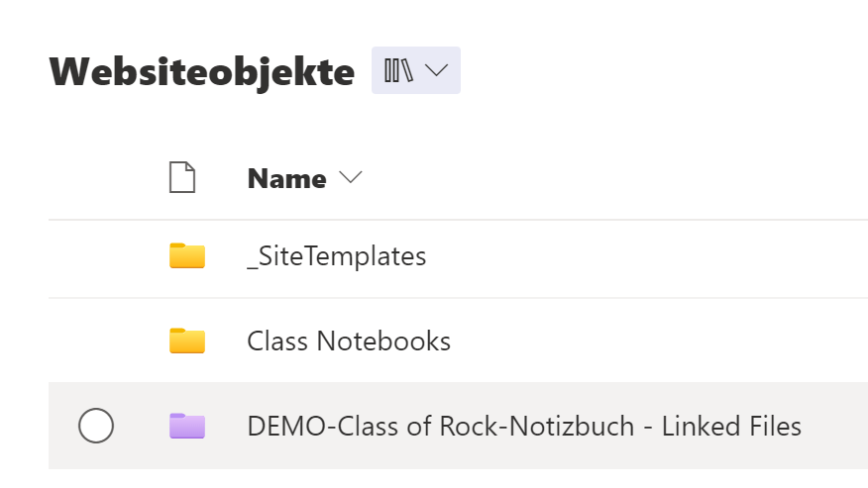Expand the view switcher chevron beside Websiteobjekte
Viewport: 868px width, 488px height.
pos(436,70)
